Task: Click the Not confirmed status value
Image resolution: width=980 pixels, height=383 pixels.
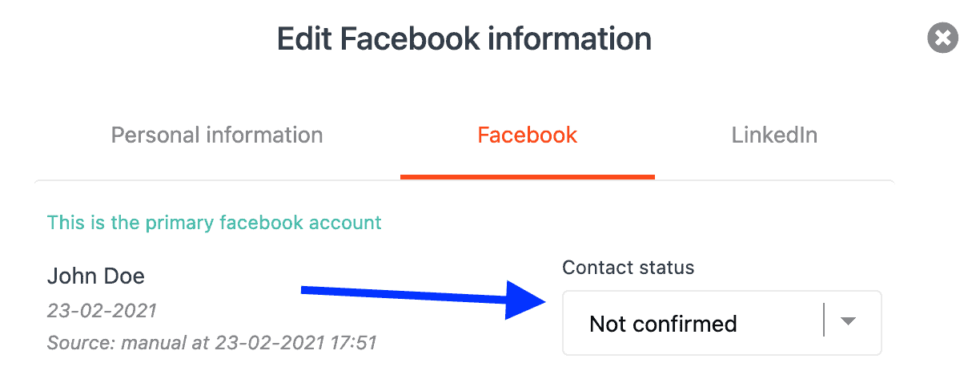Action: [x=663, y=324]
